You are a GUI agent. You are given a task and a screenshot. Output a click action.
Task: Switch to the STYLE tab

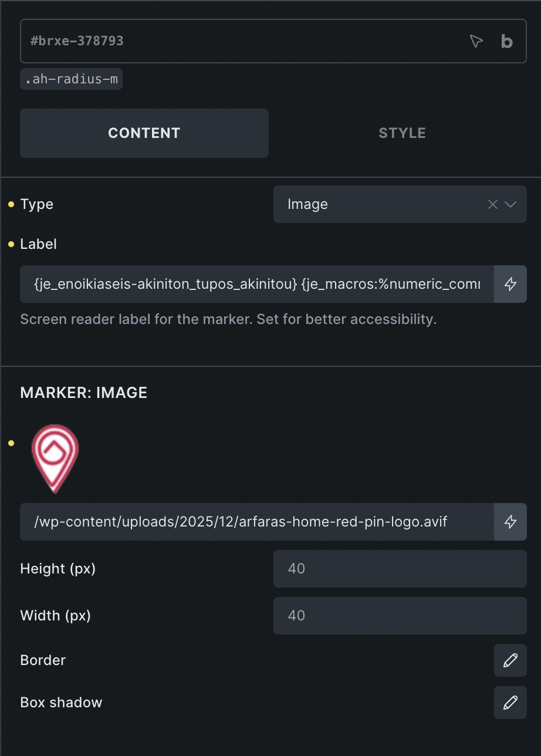402,133
